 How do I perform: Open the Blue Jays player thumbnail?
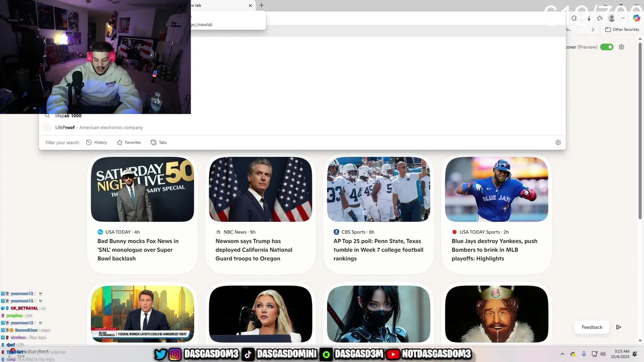(x=497, y=189)
